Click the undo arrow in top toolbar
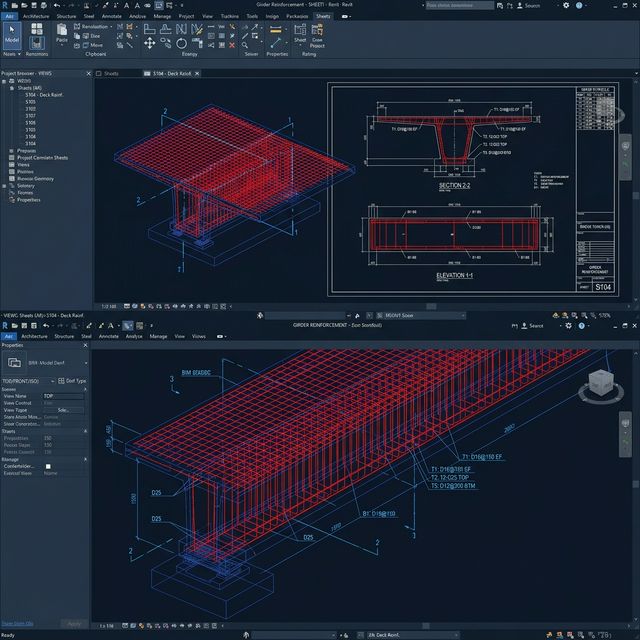640x640 pixels. point(57,5)
